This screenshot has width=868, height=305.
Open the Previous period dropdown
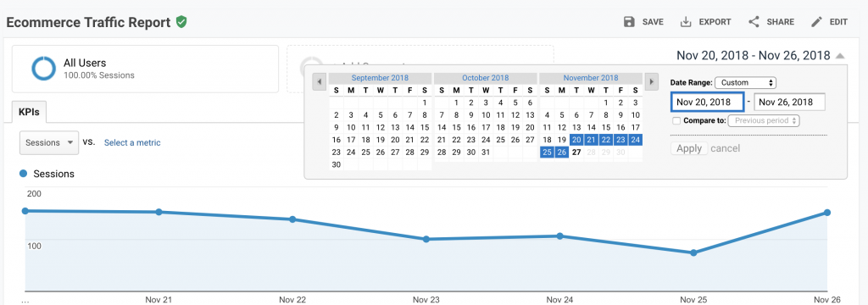764,120
